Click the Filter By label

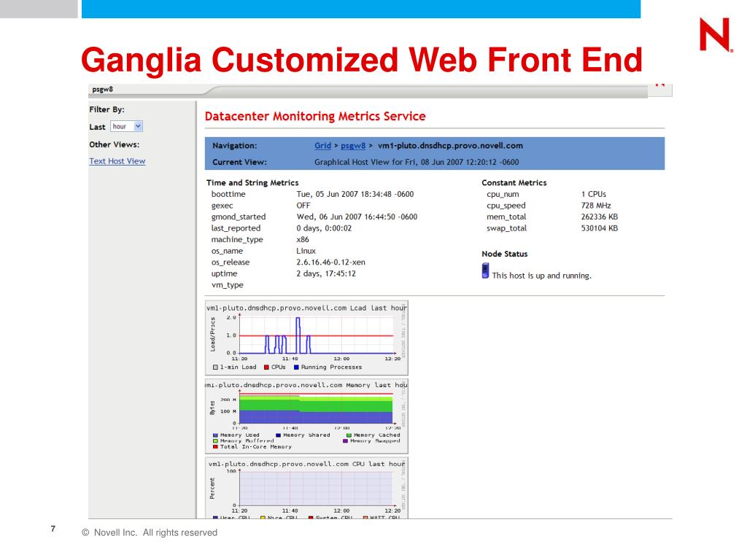(x=107, y=109)
